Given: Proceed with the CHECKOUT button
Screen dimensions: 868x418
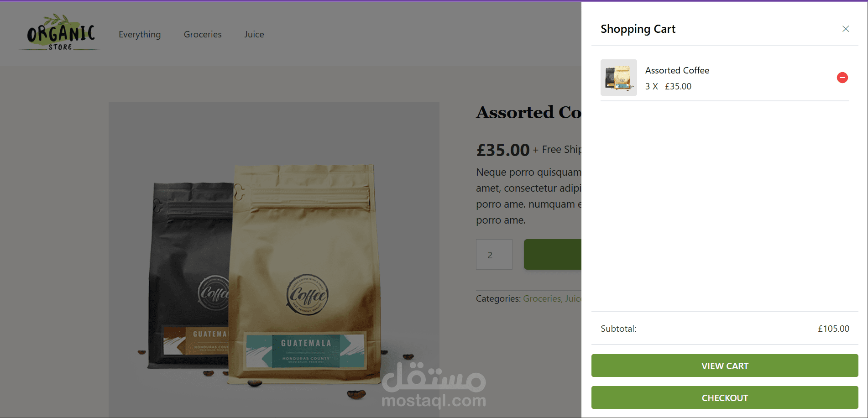Looking at the screenshot, I should coord(725,397).
